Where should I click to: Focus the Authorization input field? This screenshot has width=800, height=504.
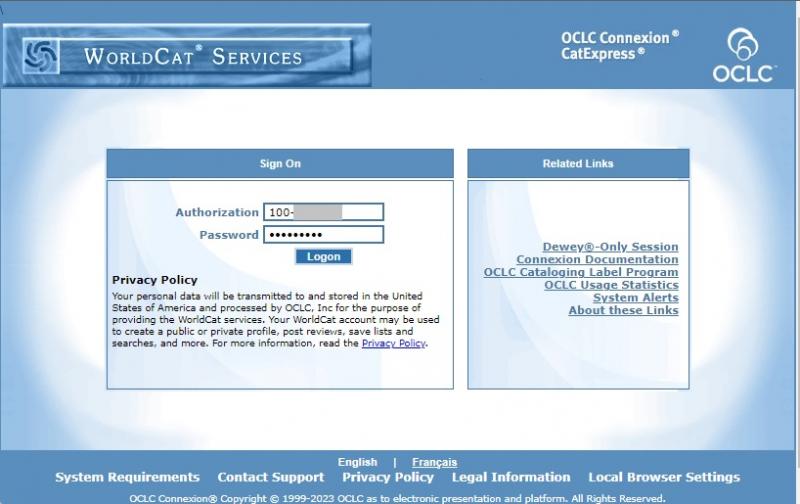(x=323, y=212)
